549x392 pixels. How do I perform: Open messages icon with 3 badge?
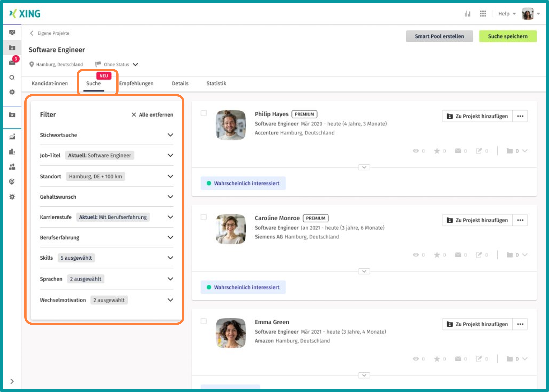point(12,63)
